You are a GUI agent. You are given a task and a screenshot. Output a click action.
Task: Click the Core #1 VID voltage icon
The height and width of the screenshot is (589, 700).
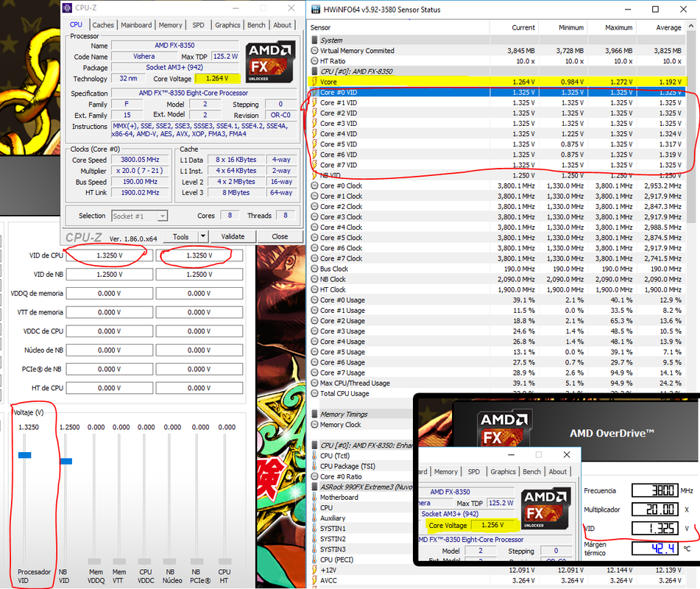pyautogui.click(x=315, y=102)
